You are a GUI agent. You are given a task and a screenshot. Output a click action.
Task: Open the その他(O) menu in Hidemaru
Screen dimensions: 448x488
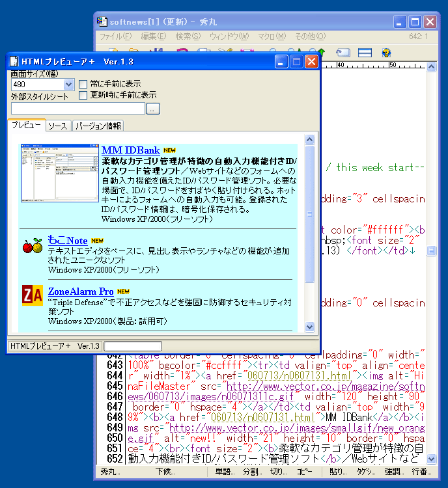click(x=311, y=36)
